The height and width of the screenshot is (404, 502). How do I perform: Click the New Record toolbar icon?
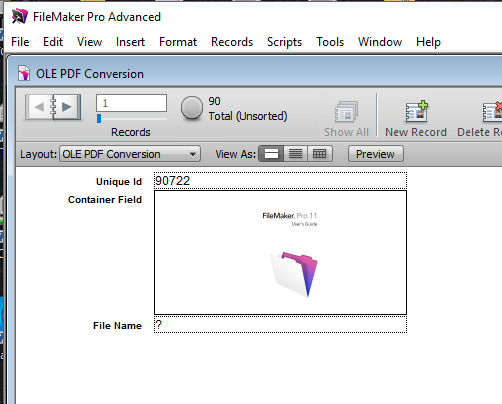tap(416, 111)
